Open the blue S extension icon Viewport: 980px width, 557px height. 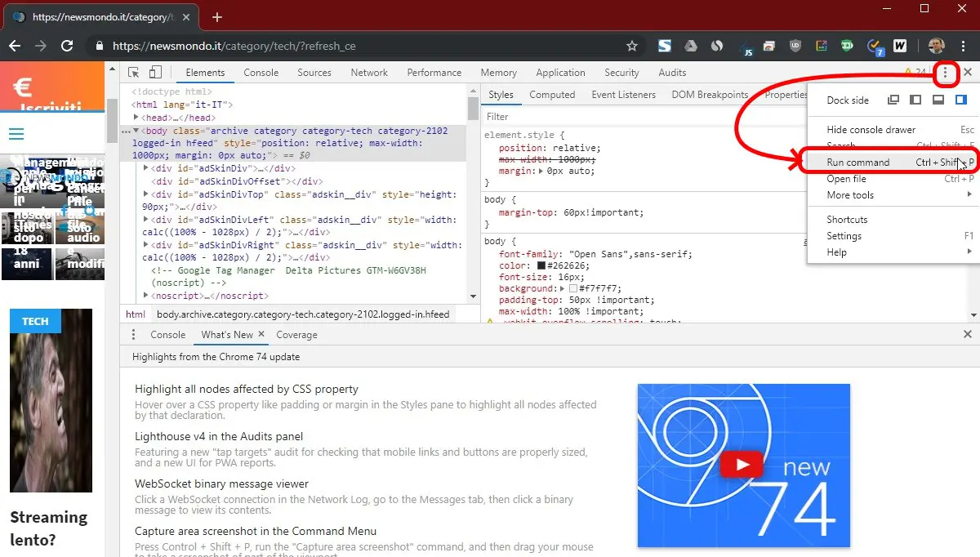pyautogui.click(x=665, y=47)
